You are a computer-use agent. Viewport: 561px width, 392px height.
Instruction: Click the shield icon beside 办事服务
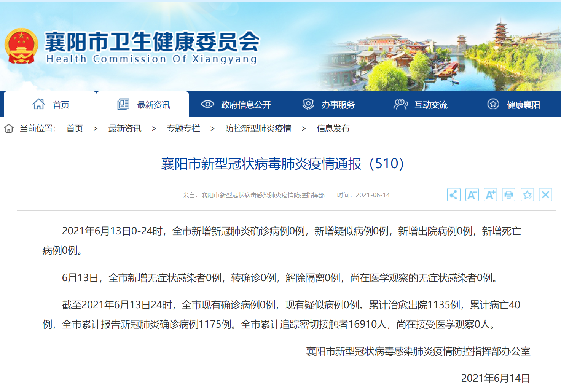point(308,104)
